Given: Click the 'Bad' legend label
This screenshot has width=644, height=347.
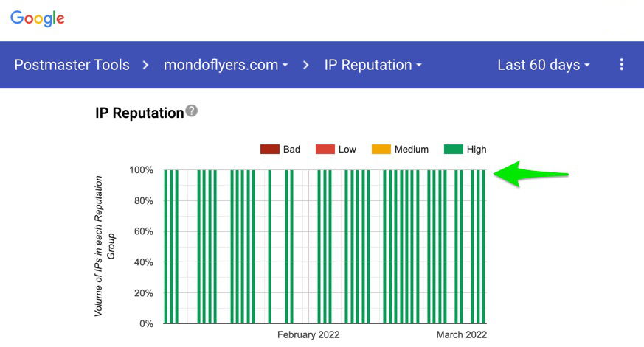Looking at the screenshot, I should pyautogui.click(x=291, y=150).
